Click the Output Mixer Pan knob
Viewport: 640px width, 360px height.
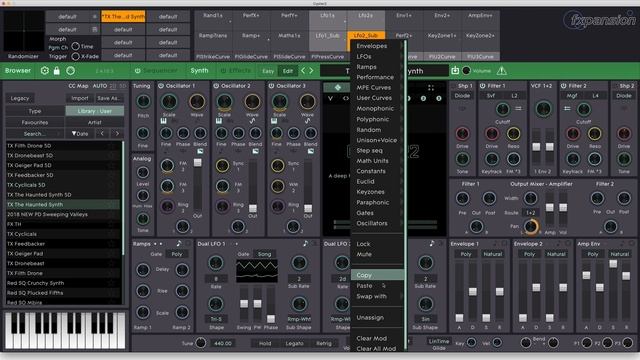click(x=531, y=226)
